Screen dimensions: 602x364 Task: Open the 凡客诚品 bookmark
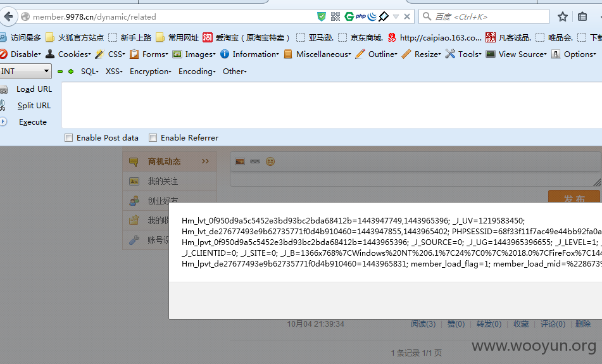(x=508, y=37)
